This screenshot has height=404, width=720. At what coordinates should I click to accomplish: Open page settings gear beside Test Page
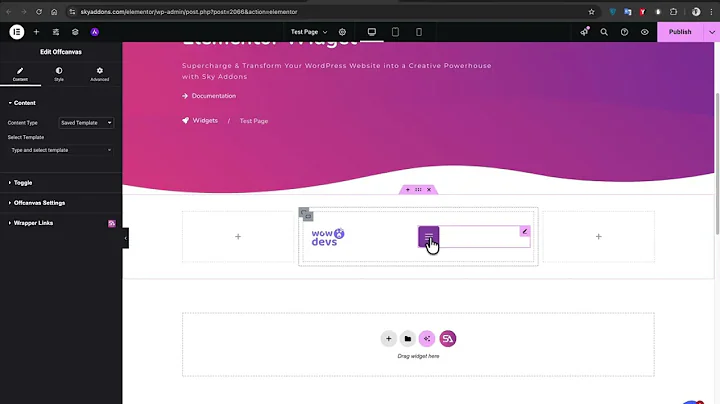(x=342, y=32)
